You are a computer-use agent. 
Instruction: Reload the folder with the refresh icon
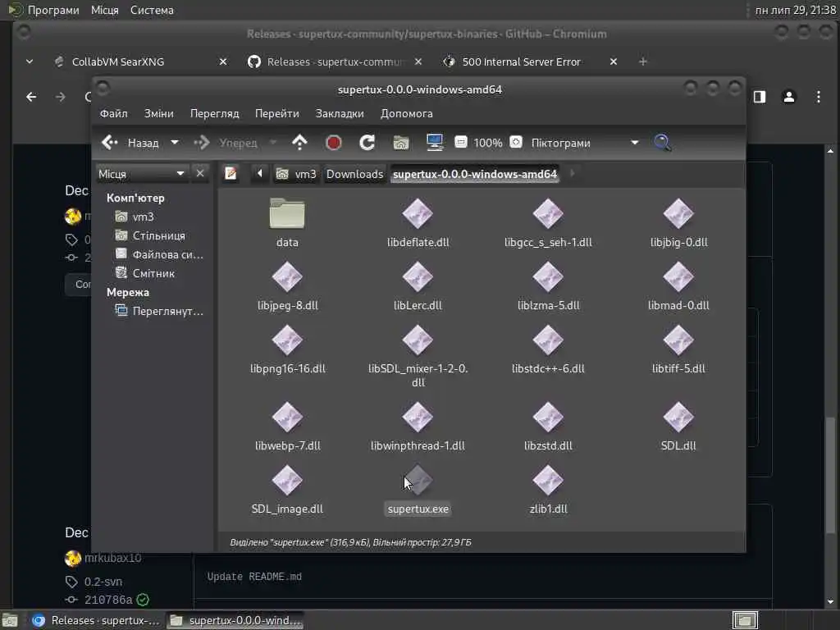pos(367,143)
